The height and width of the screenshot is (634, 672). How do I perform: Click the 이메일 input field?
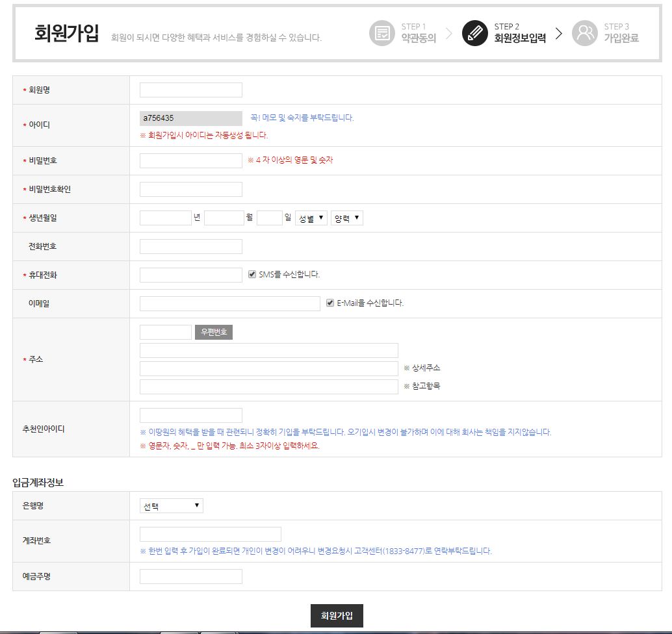pyautogui.click(x=230, y=303)
